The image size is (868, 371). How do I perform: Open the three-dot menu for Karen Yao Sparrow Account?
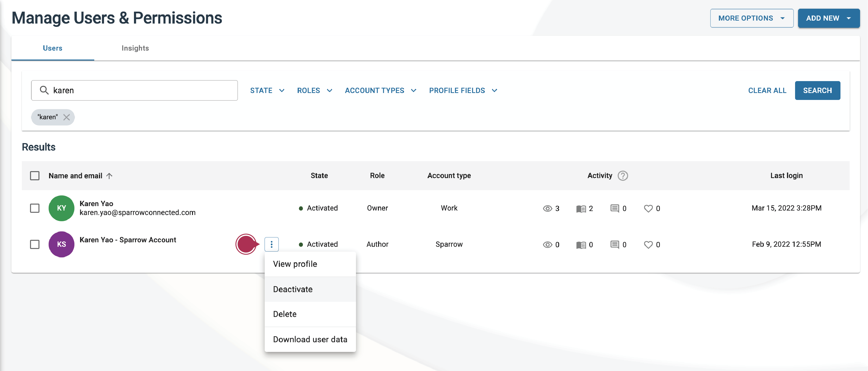271,244
